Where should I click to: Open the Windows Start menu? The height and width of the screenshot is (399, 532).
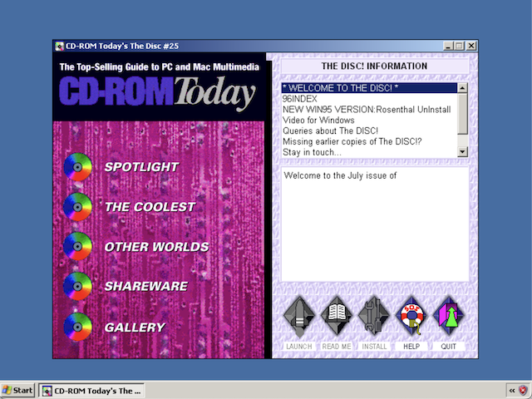[17, 391]
